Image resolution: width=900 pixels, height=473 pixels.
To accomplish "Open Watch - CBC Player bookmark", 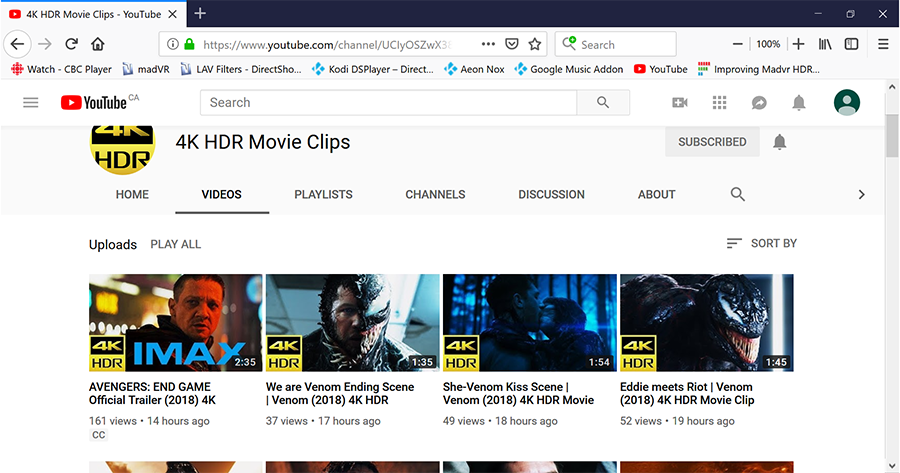I will tap(61, 69).
